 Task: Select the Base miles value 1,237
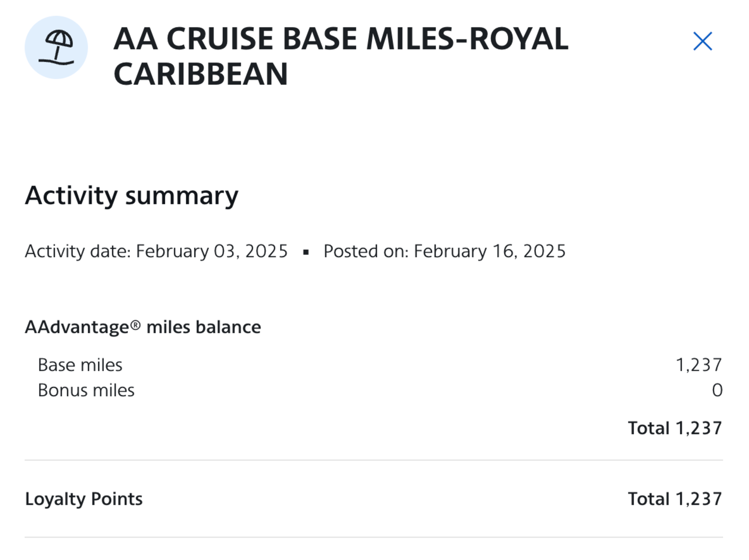[x=699, y=364]
